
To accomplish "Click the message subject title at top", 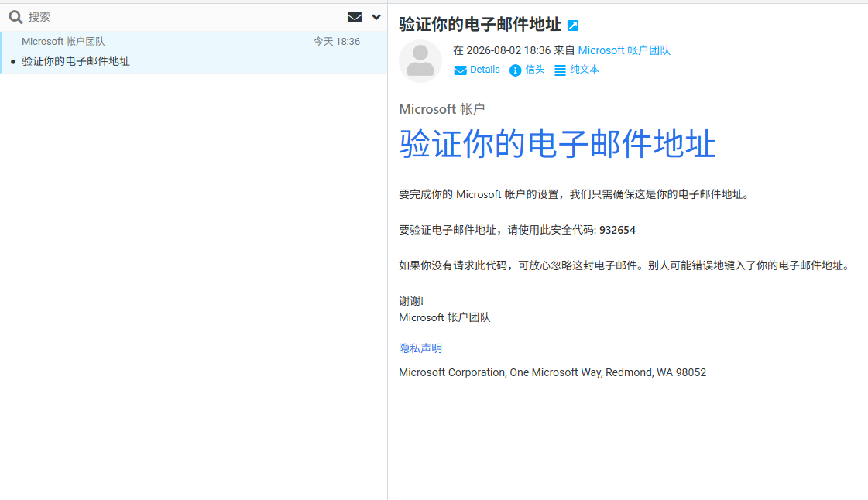I will tap(480, 24).
